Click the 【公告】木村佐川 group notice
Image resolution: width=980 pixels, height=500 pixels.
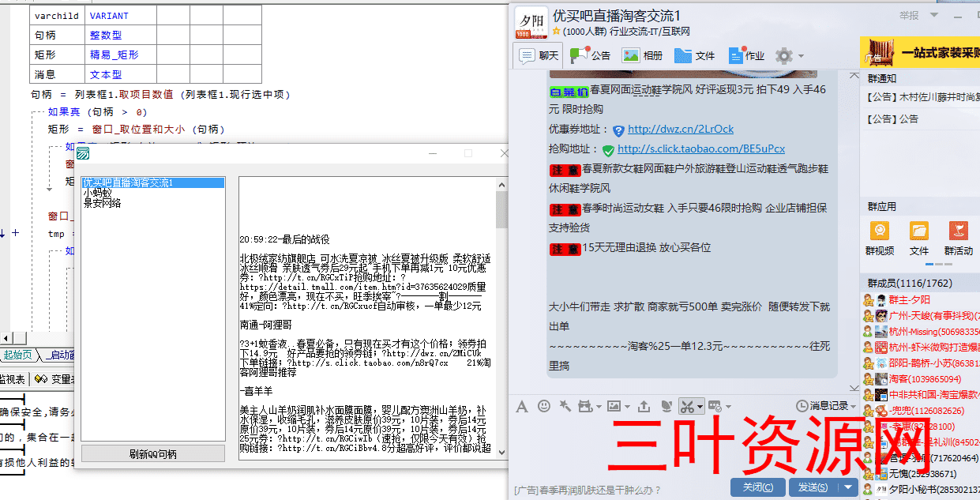[923, 98]
